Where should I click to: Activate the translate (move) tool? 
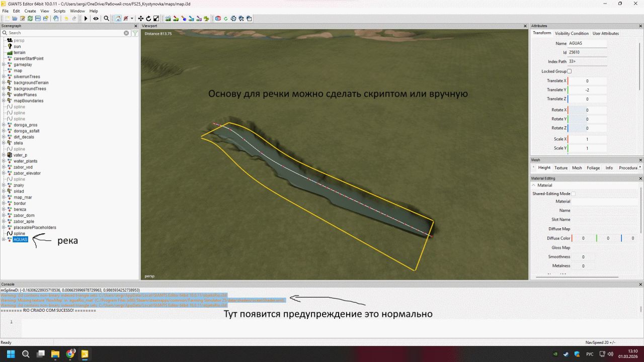click(x=140, y=19)
